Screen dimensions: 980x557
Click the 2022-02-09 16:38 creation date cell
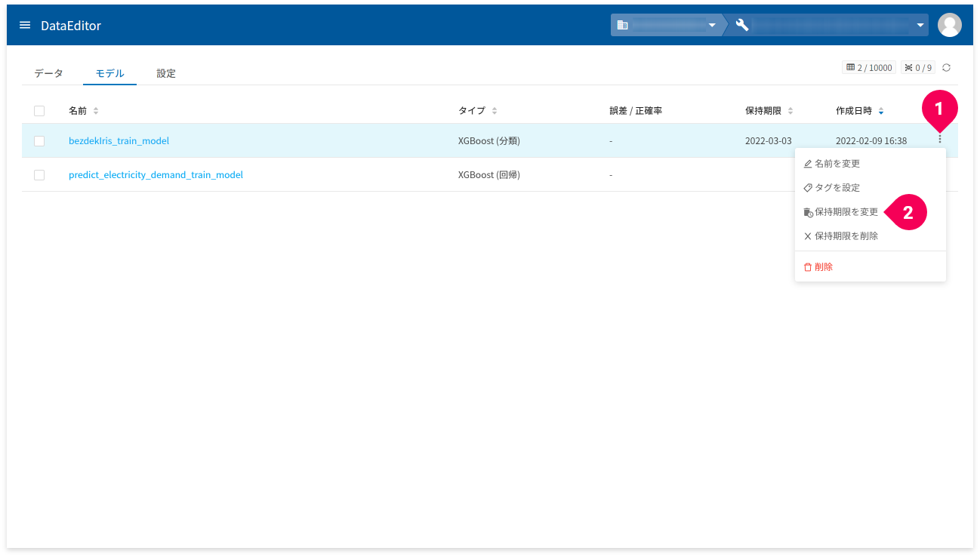(871, 141)
